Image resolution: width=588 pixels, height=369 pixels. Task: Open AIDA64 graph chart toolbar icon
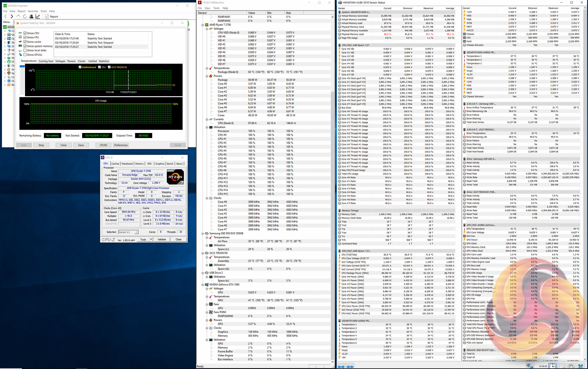point(38,16)
